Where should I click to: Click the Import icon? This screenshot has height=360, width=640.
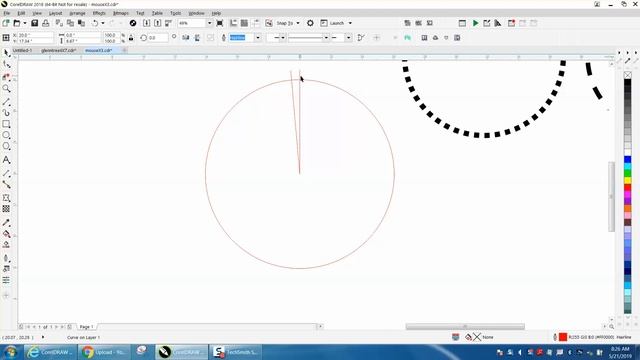pos(147,23)
